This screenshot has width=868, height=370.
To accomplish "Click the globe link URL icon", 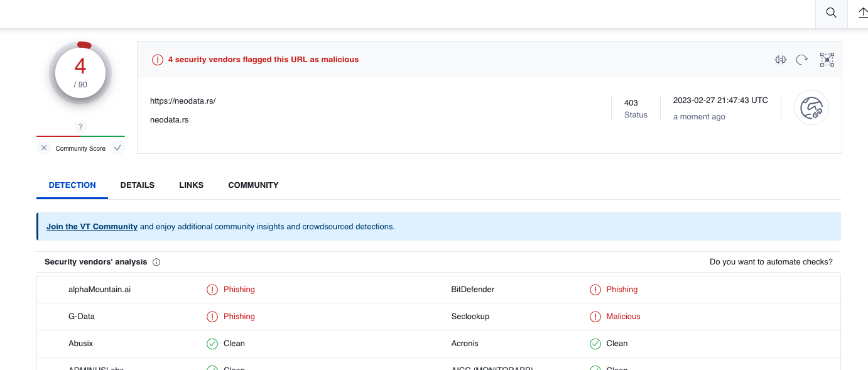I will click(811, 108).
